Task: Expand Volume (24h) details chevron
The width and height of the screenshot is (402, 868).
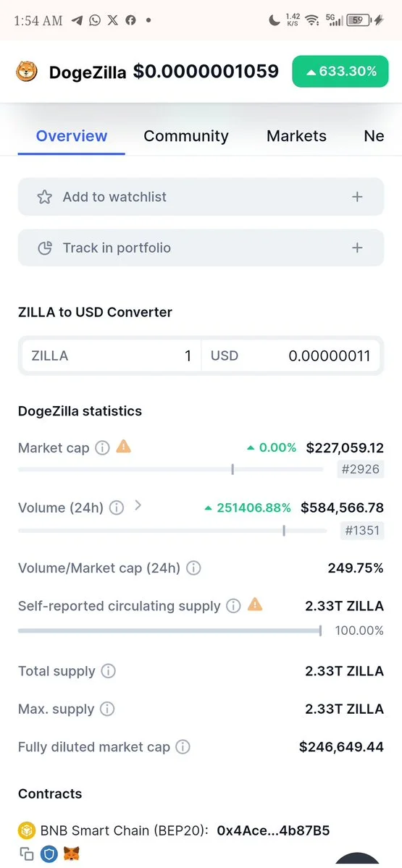Action: (x=138, y=505)
